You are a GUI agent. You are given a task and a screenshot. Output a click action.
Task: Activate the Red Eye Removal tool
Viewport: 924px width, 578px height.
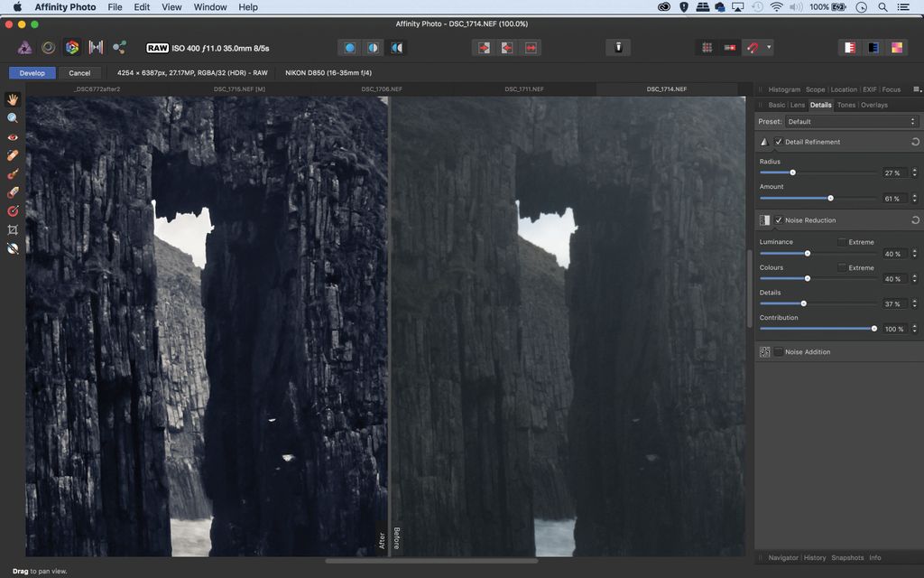click(13, 136)
